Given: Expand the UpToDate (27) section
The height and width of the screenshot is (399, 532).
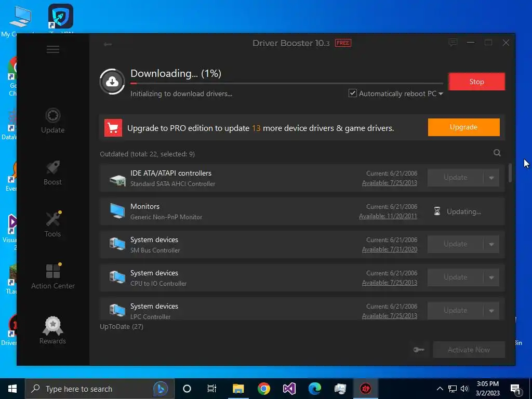Looking at the screenshot, I should pos(122,327).
